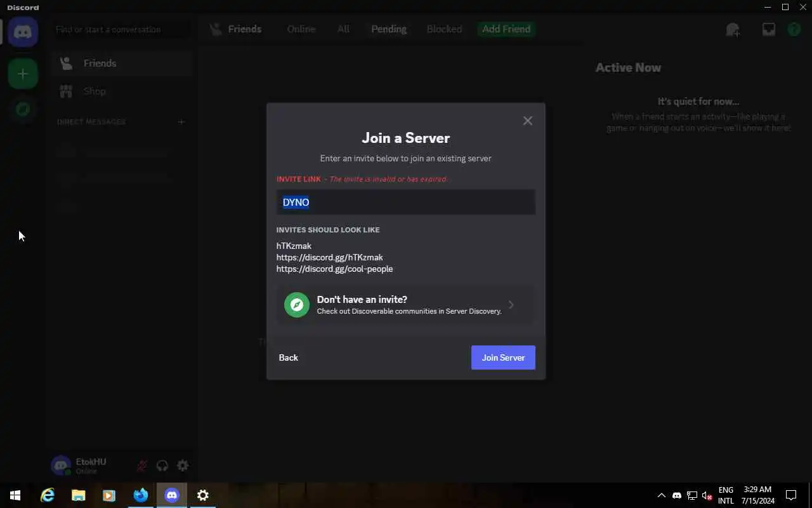This screenshot has height=508, width=812.
Task: Click the chevron beside Server Discovery text
Action: [511, 305]
